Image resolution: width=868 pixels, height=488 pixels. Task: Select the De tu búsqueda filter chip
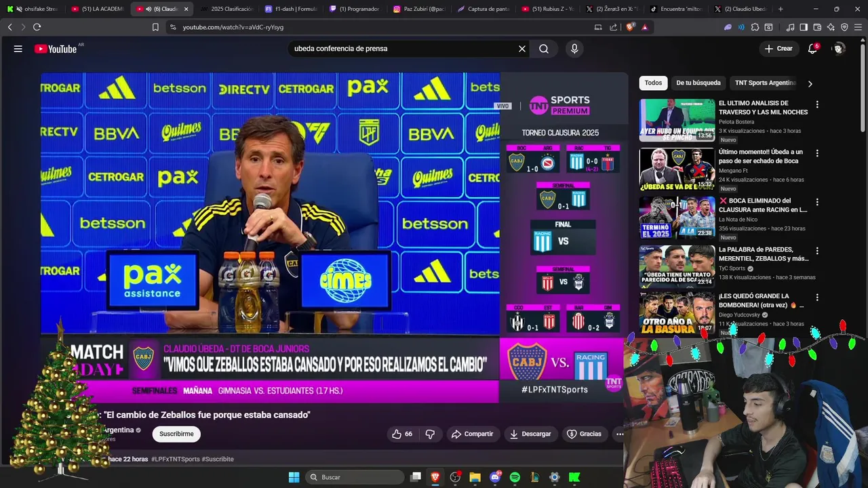click(698, 83)
